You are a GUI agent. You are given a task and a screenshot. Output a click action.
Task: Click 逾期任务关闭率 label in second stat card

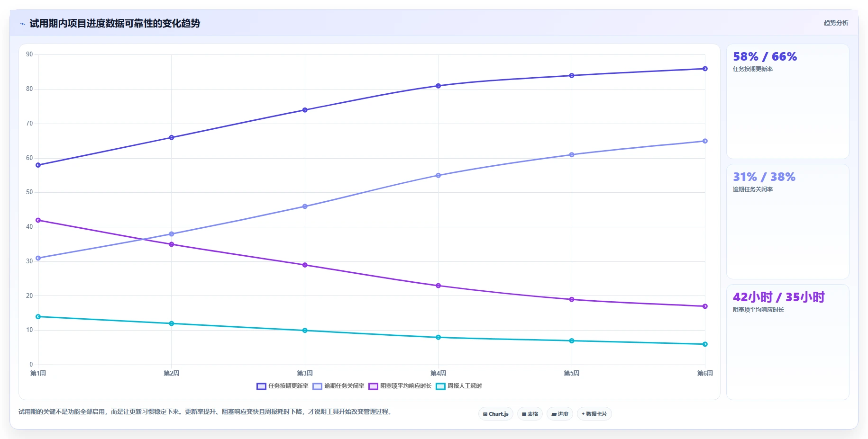point(753,189)
